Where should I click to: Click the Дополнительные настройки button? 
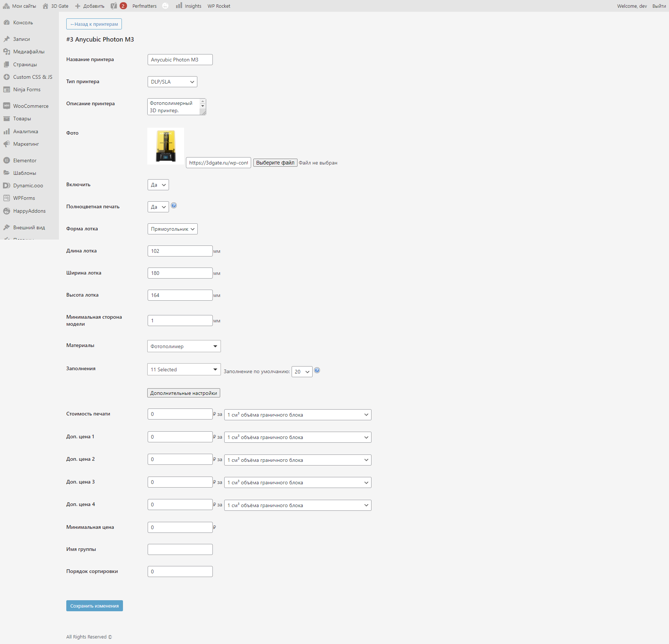pos(184,393)
